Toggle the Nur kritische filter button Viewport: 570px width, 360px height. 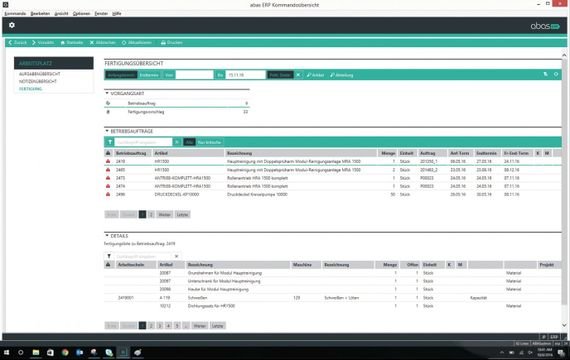209,142
